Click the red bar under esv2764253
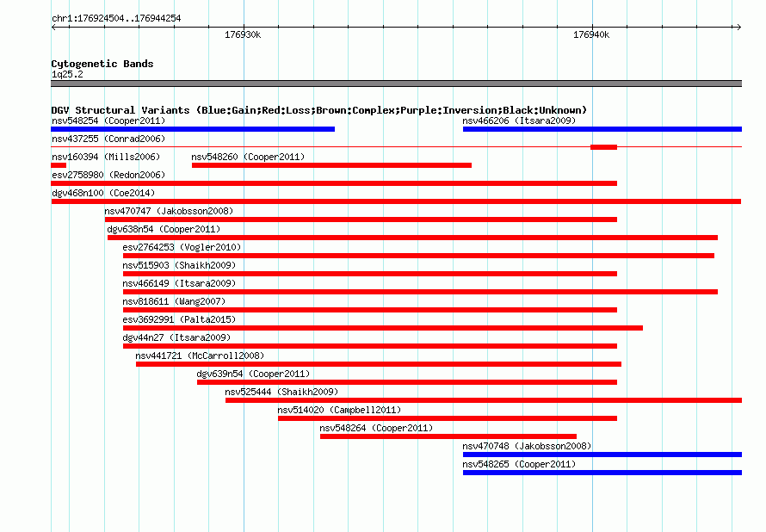This screenshot has width=766, height=532. coord(418,256)
